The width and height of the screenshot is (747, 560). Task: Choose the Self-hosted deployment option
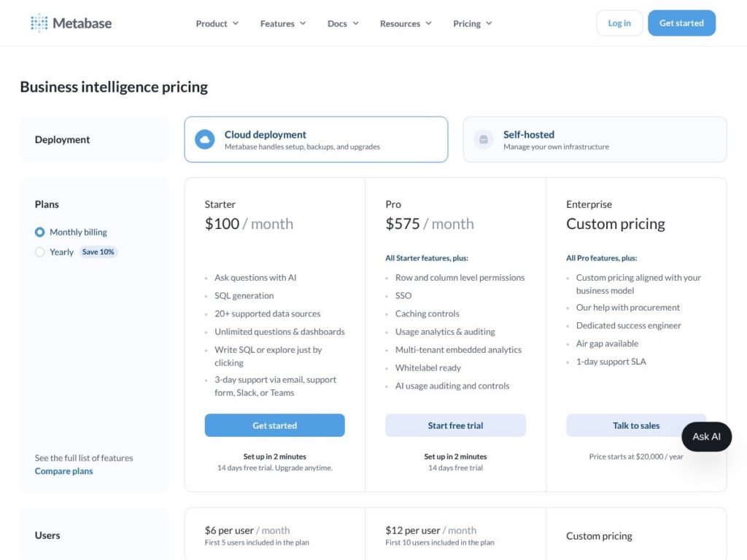pyautogui.click(x=595, y=139)
